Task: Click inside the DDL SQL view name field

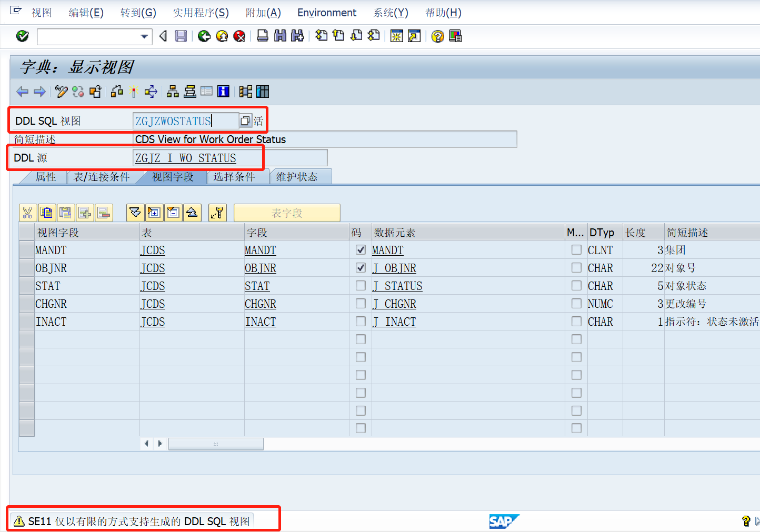Action: 184,121
